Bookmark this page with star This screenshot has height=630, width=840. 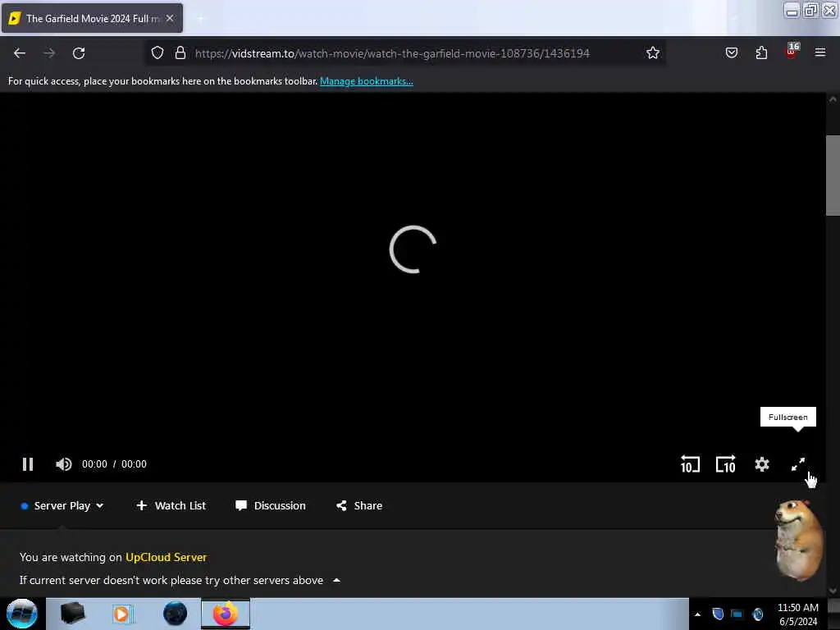point(652,53)
